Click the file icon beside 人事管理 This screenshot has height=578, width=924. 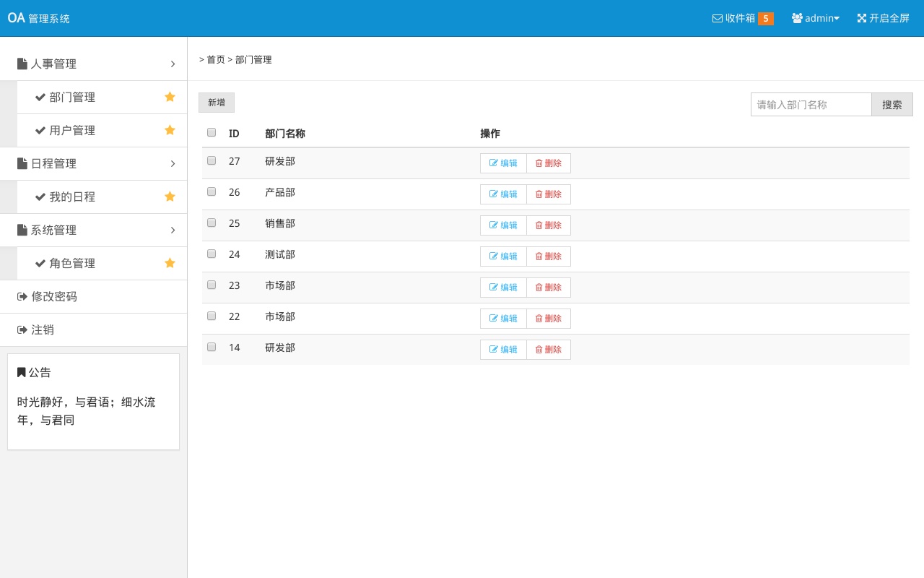[22, 64]
